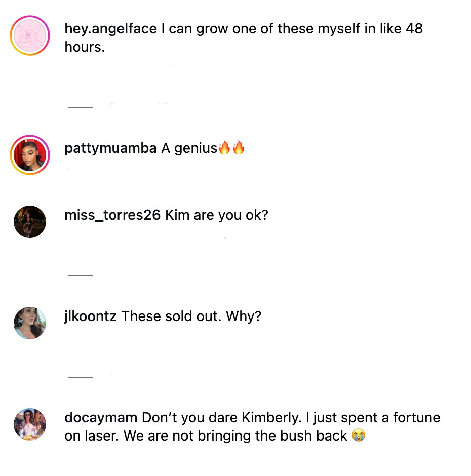Open jlkoontz's profile picture
This screenshot has height=476, width=471.
29,323
